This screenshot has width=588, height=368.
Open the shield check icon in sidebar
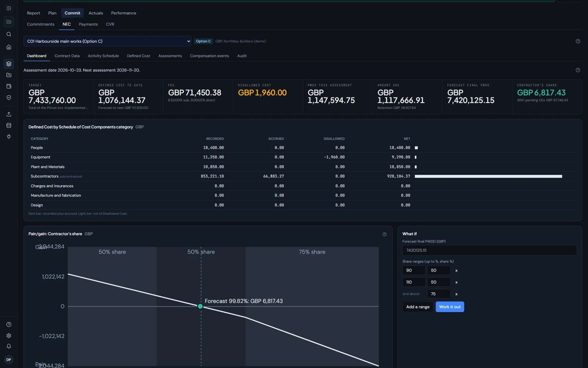(9, 98)
